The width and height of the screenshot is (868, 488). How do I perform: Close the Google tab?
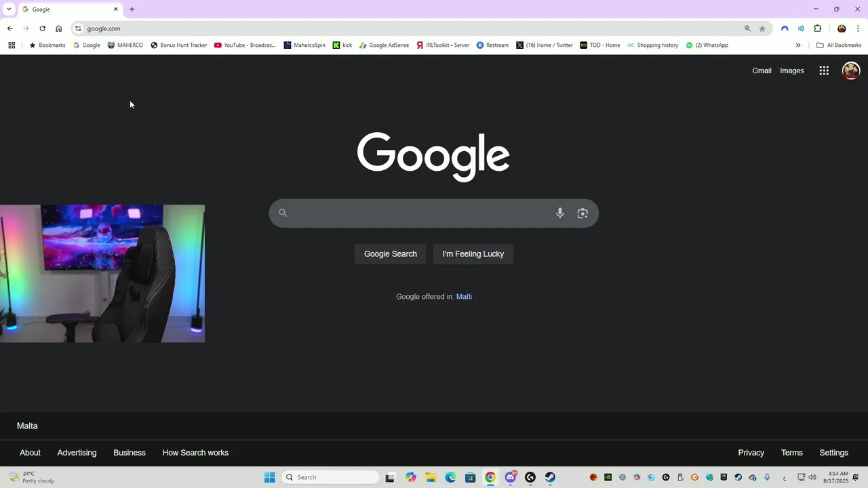click(115, 9)
